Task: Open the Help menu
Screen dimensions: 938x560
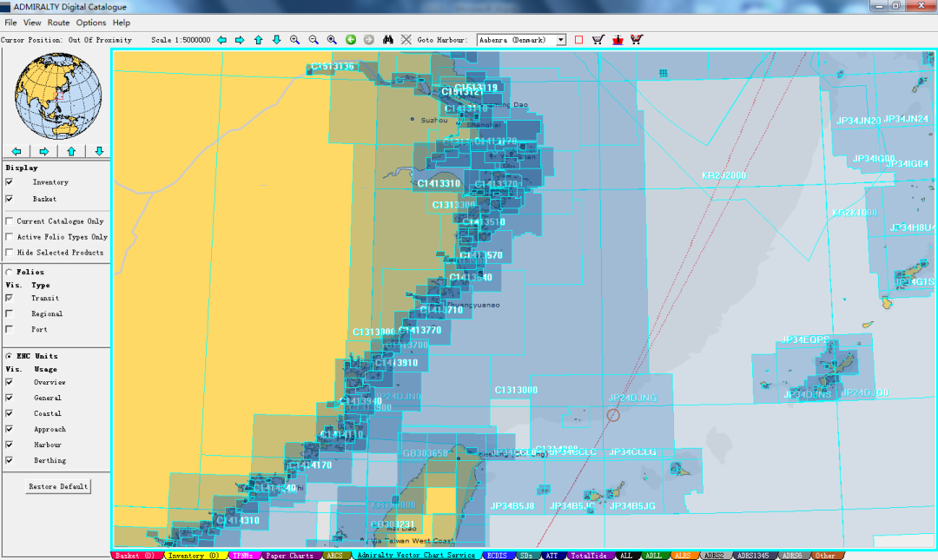Action: pyautogui.click(x=122, y=23)
